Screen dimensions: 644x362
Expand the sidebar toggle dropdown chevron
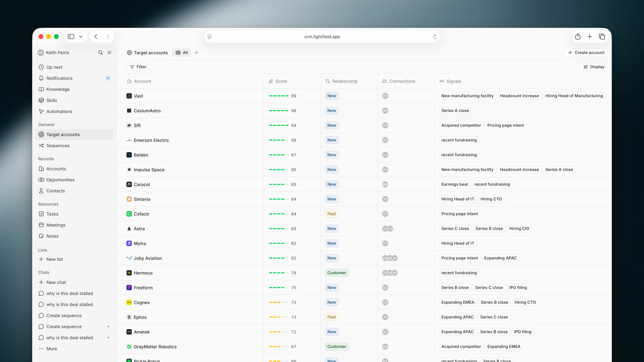[81, 37]
